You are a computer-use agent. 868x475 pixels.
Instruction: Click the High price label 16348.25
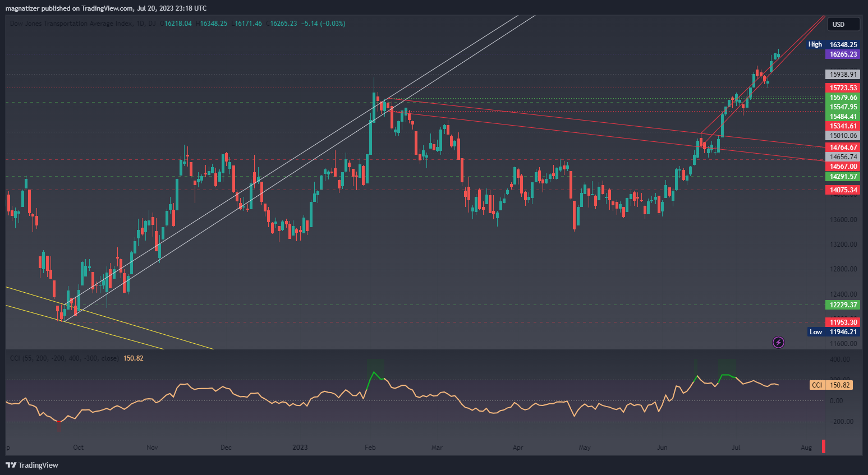[843, 44]
